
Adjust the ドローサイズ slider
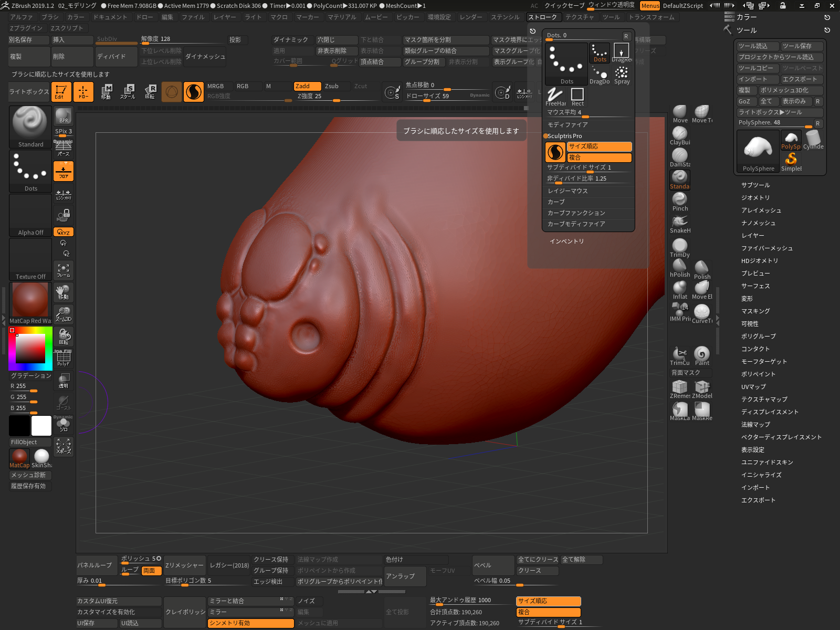[x=447, y=96]
